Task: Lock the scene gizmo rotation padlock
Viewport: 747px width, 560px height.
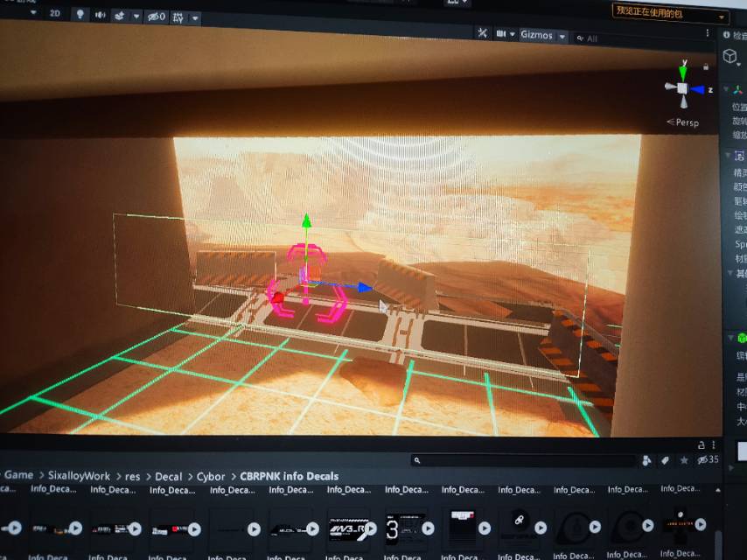Action: pos(706,66)
